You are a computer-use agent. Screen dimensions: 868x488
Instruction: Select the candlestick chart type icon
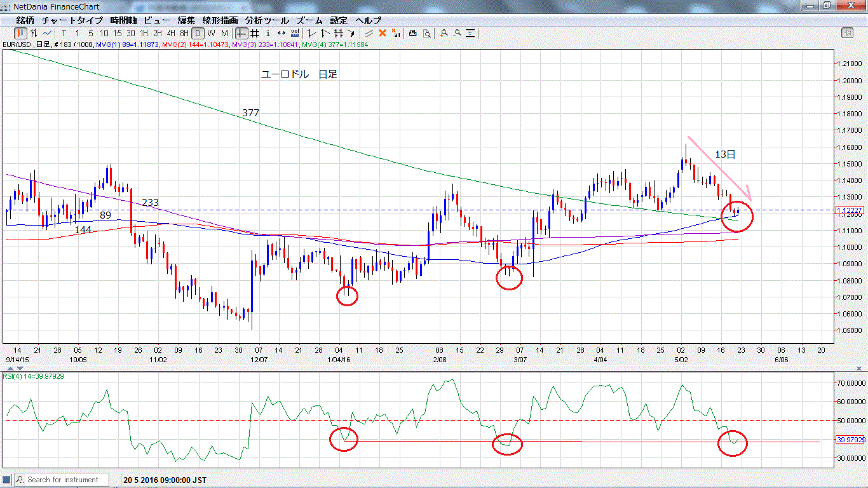21,33
